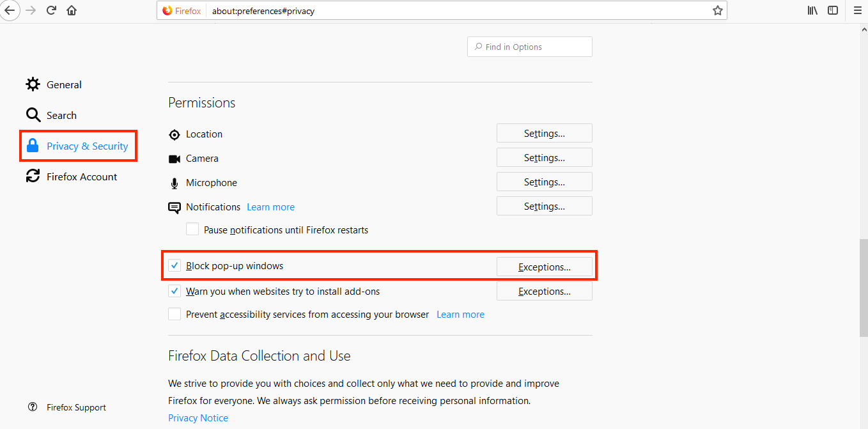Open the Library icon in toolbar
868x429 pixels.
click(x=812, y=11)
